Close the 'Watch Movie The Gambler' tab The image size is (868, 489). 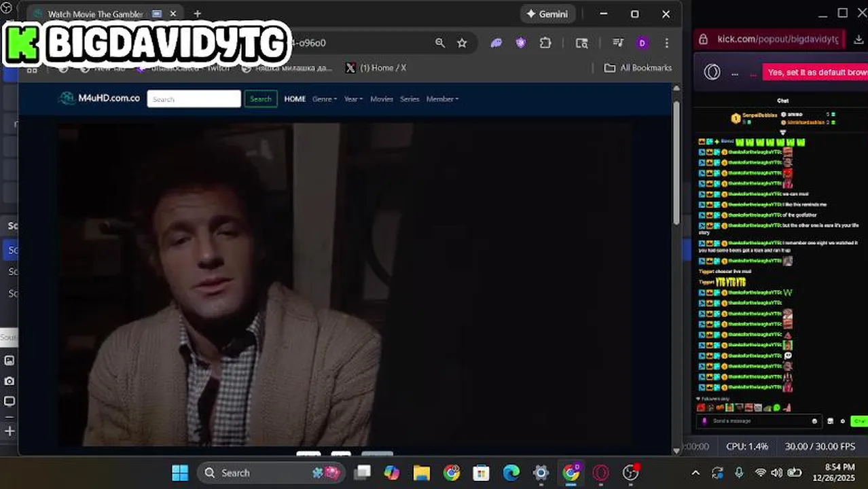(173, 14)
